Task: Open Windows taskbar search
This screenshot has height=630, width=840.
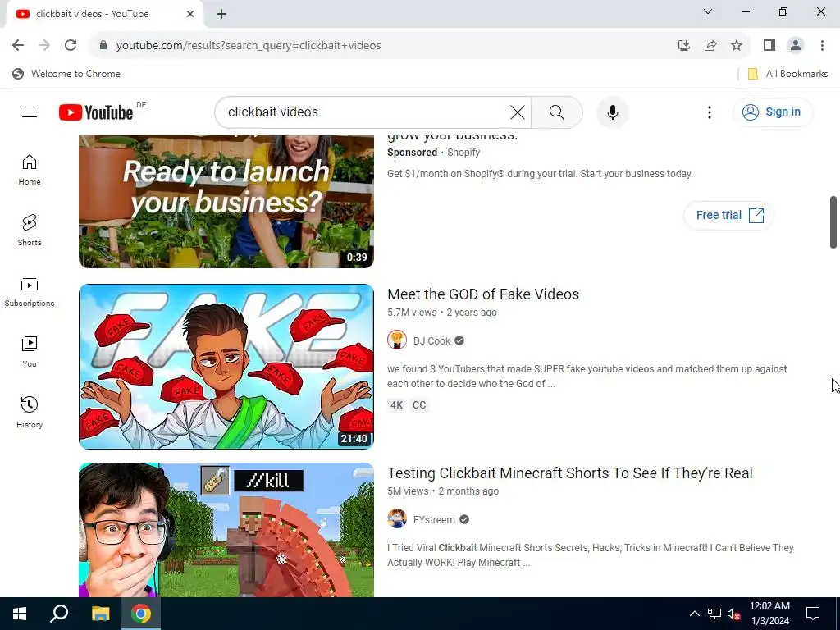Action: pyautogui.click(x=59, y=614)
